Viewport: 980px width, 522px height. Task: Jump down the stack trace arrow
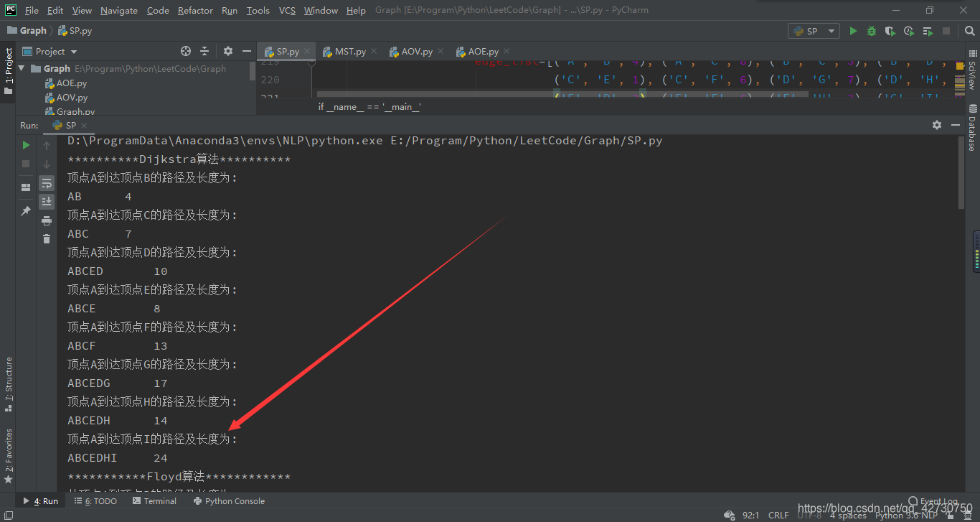(47, 164)
